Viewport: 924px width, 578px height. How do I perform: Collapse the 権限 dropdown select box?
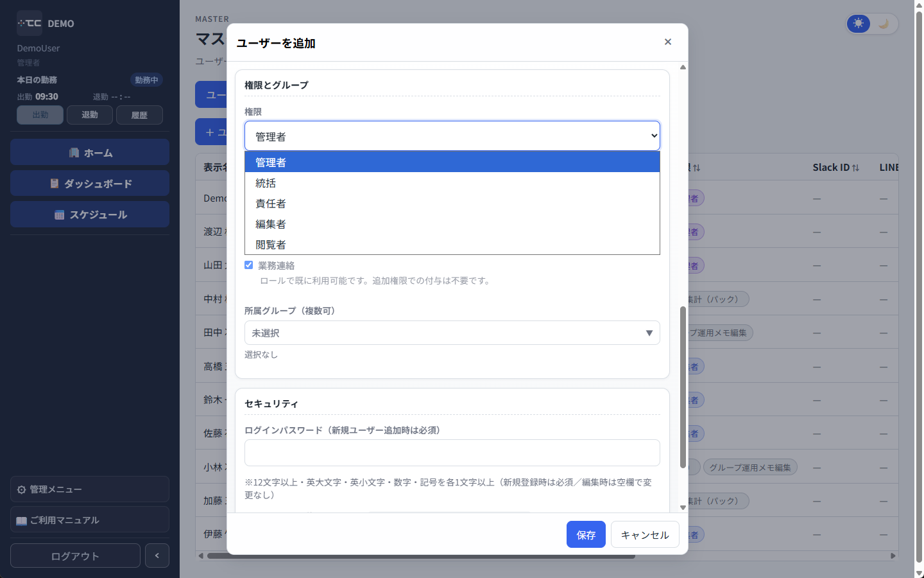[452, 136]
